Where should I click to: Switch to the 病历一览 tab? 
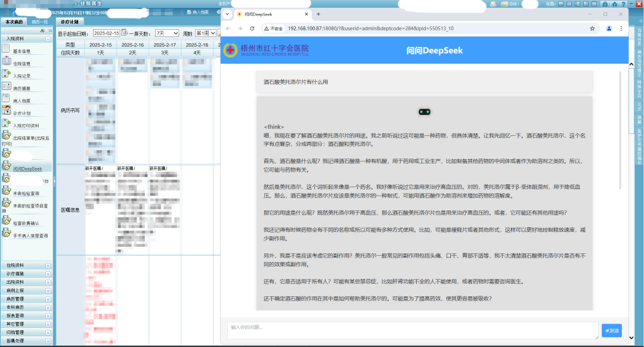coord(40,22)
